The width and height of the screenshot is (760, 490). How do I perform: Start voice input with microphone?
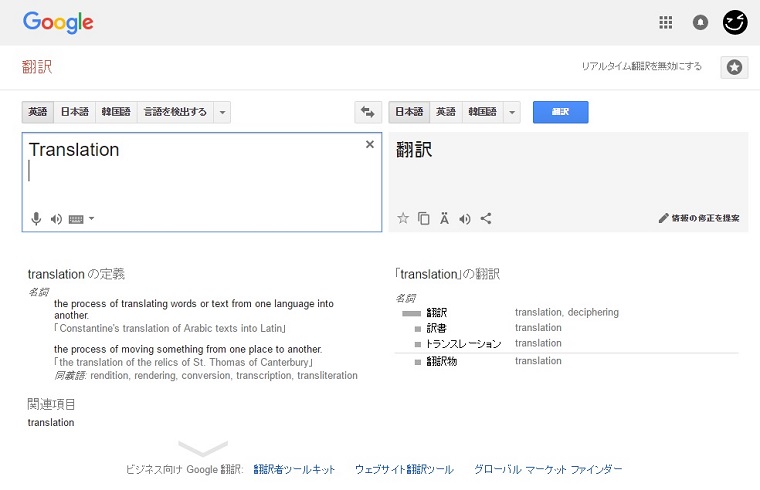pyautogui.click(x=36, y=219)
